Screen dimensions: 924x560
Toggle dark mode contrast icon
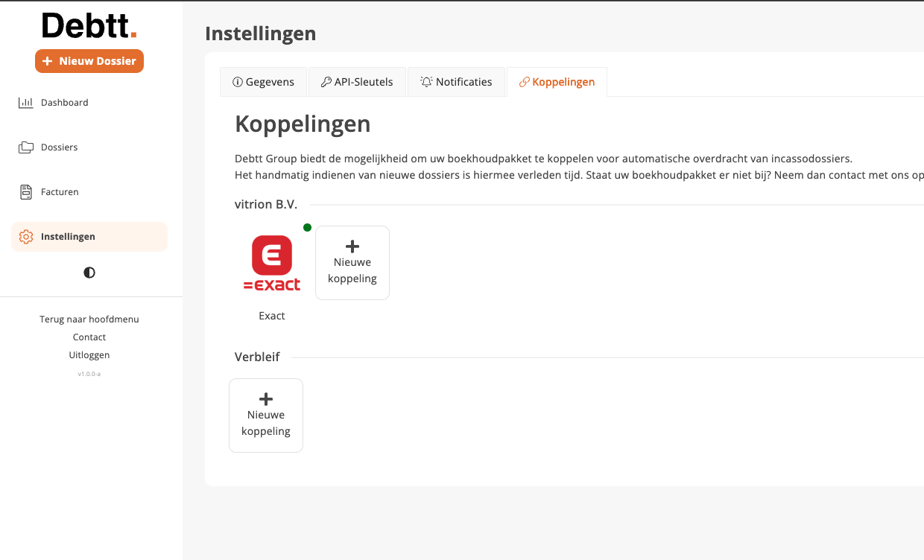click(x=89, y=273)
